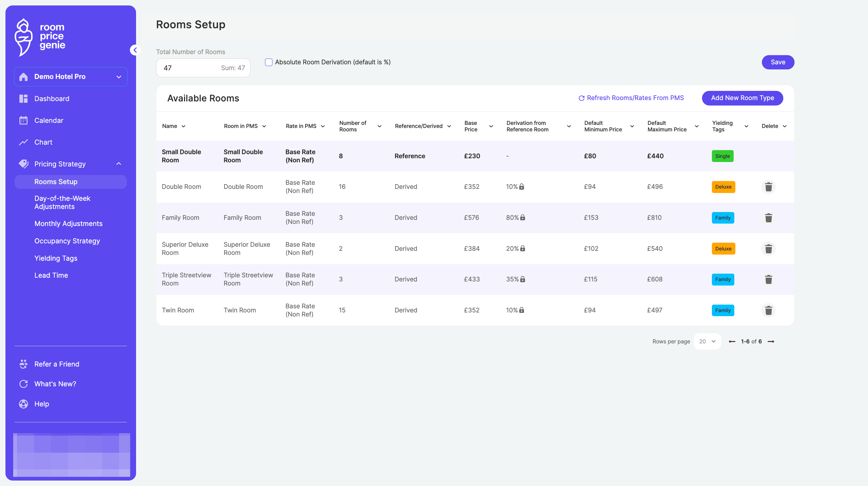Open the Help page

click(x=41, y=404)
